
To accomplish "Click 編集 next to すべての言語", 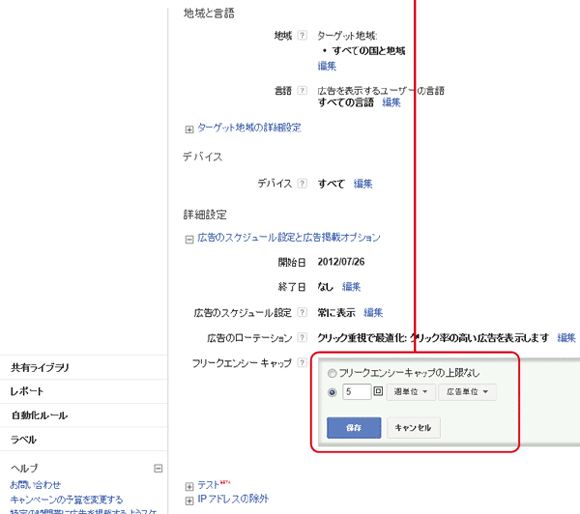I will tap(391, 102).
